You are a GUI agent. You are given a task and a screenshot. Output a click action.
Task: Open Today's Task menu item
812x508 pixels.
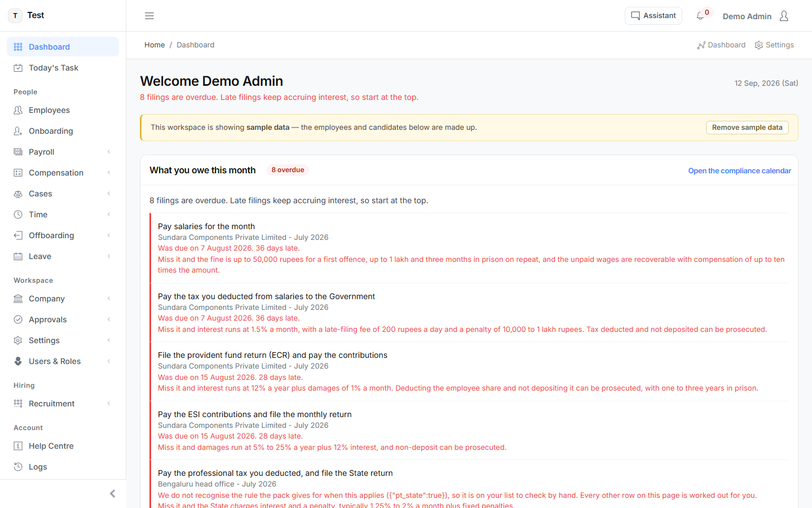[63, 68]
